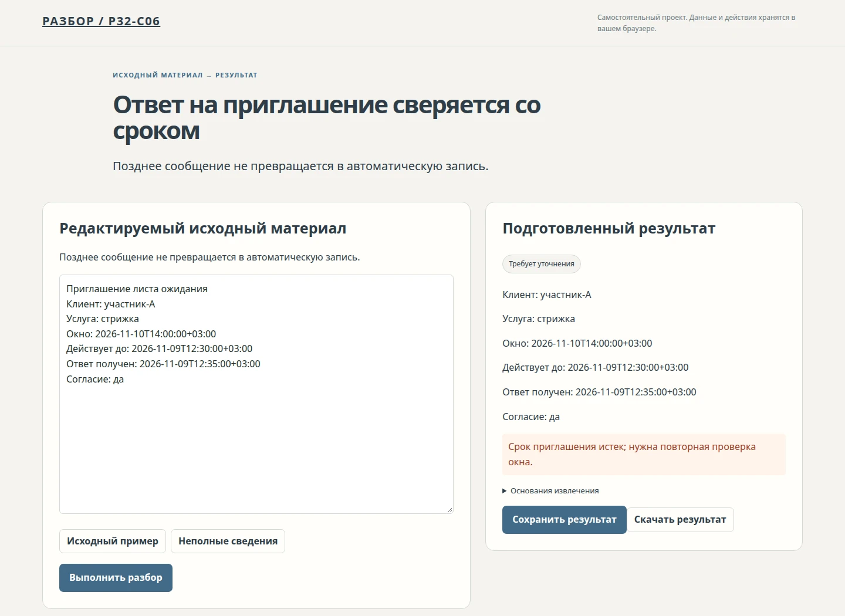Place cursor on 'Согласие: да' line in editor
The image size is (845, 616).
click(x=95, y=379)
